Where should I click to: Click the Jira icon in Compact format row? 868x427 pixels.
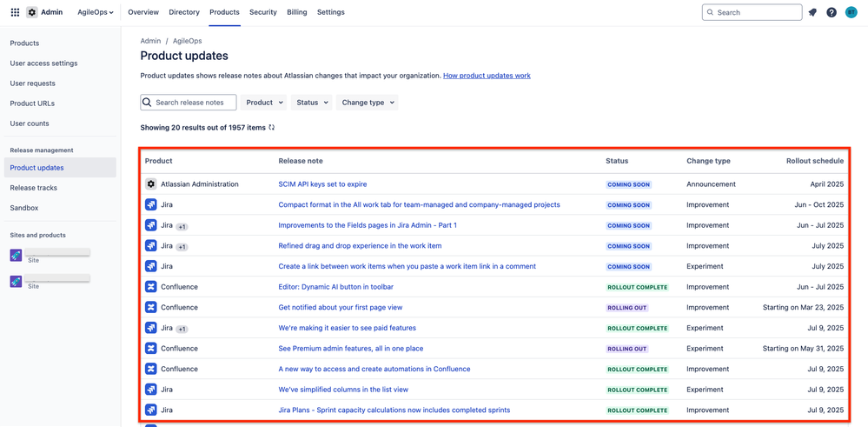[150, 205]
